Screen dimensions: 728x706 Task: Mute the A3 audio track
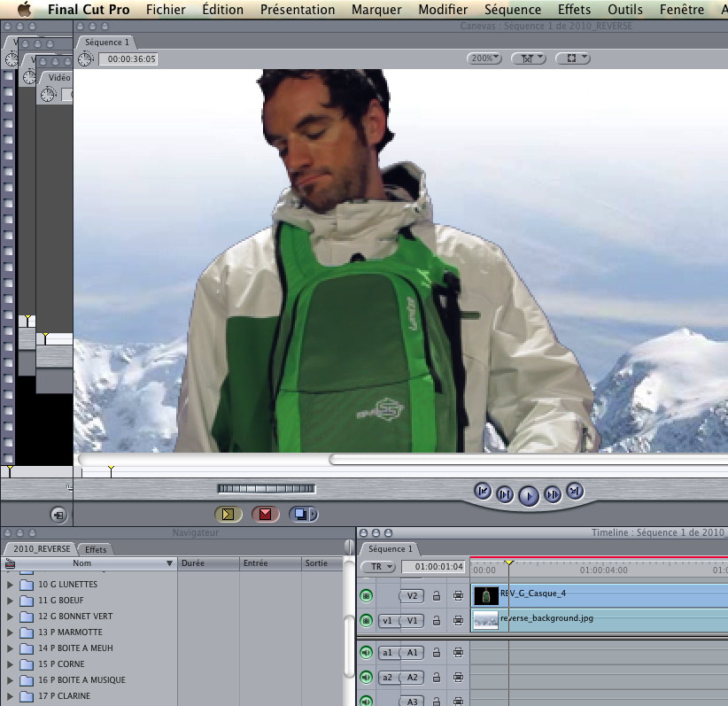367,701
